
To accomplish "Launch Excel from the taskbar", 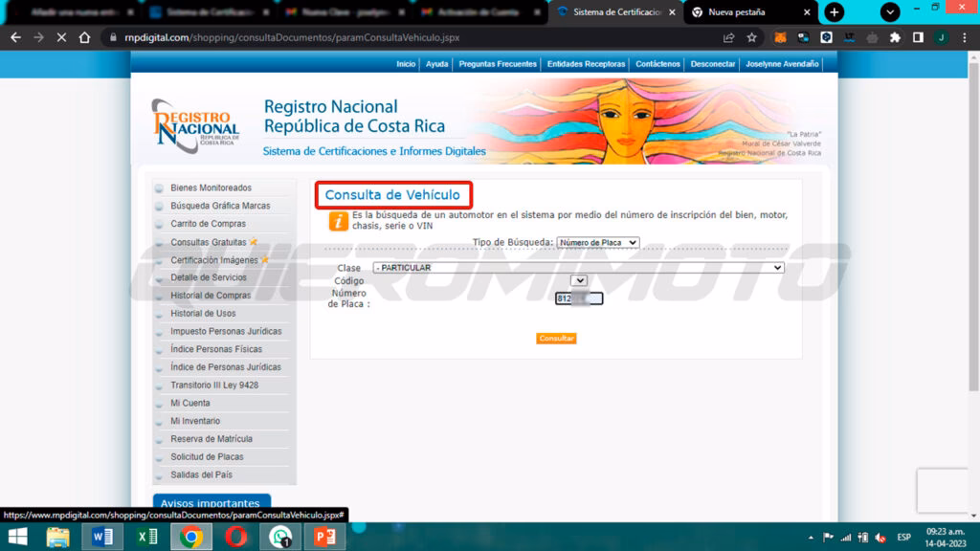I will pos(146,537).
